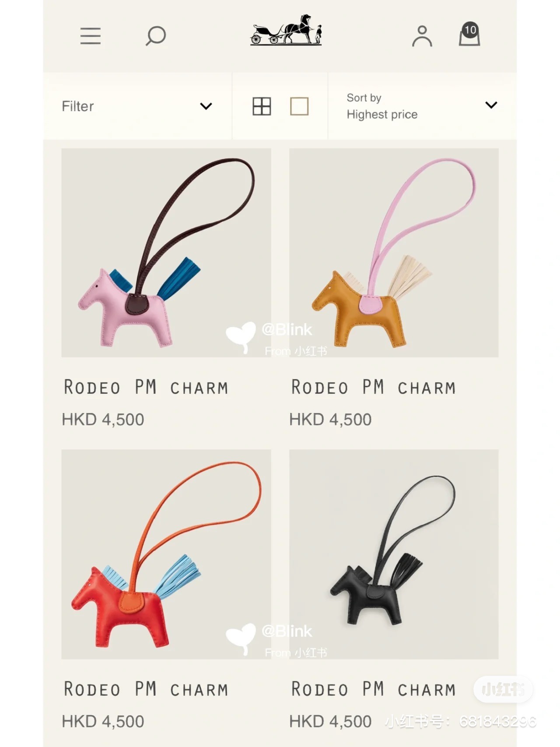Open the red Rodeo charm image

point(166,554)
